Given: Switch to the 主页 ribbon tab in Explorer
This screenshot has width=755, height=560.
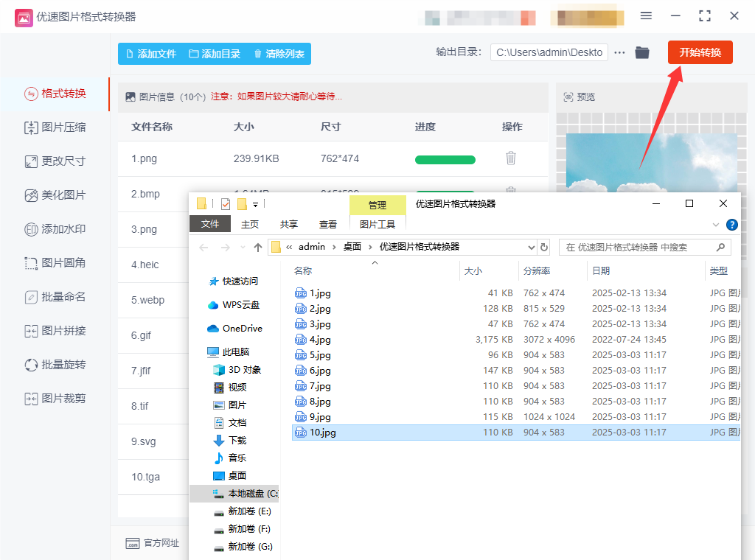Looking at the screenshot, I should 250,224.
